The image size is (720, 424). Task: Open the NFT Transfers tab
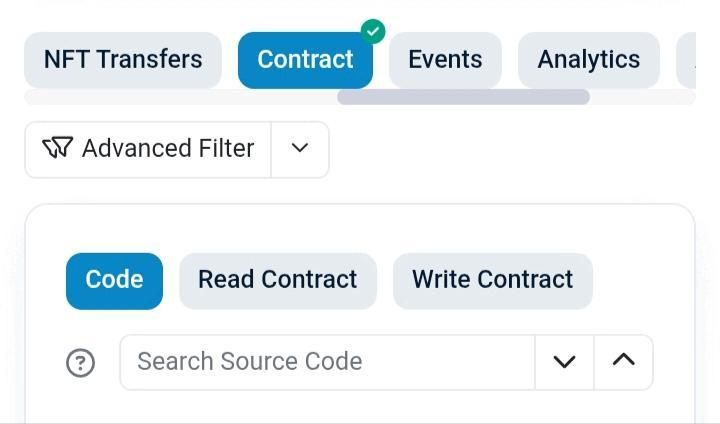[123, 60]
